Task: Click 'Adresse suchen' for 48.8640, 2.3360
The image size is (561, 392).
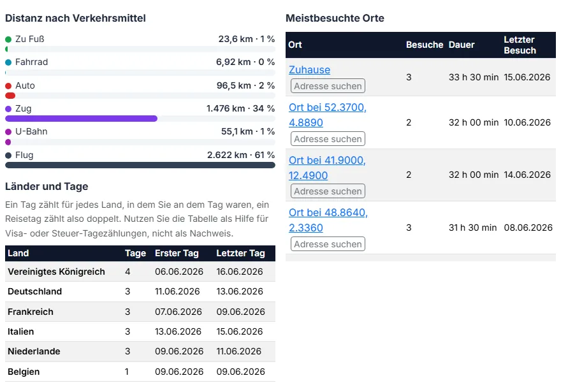Action: click(328, 244)
